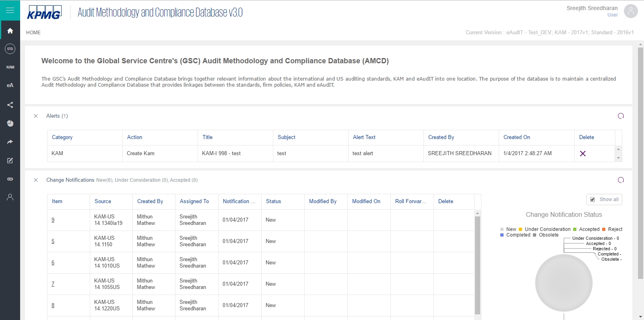Toggle the Obsolete legend entry

(546, 235)
